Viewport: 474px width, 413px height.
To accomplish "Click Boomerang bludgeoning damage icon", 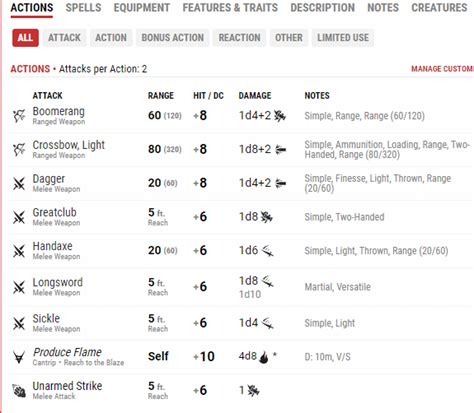I will click(280, 116).
